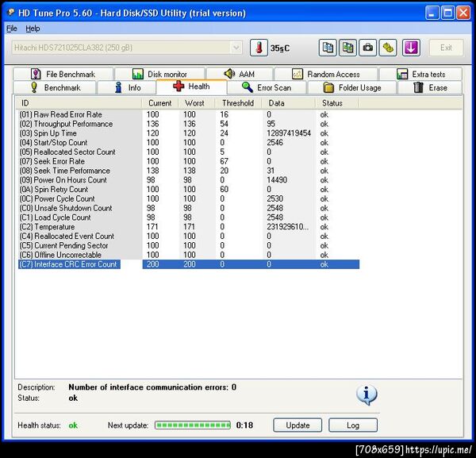Open the File menu

click(x=12, y=29)
